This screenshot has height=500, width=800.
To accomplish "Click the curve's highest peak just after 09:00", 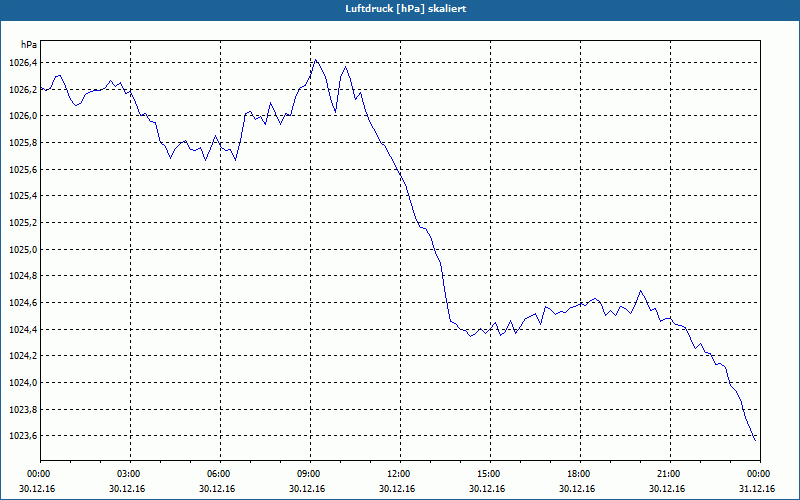I will [315, 60].
